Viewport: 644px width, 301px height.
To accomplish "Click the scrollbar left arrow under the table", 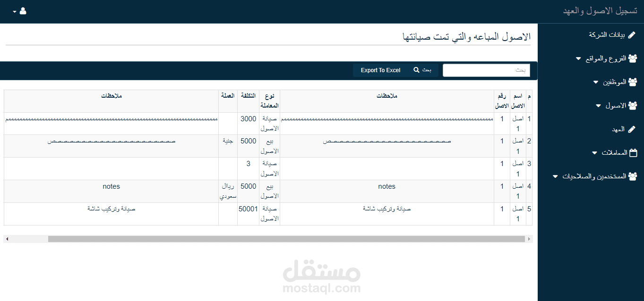I will [7, 239].
